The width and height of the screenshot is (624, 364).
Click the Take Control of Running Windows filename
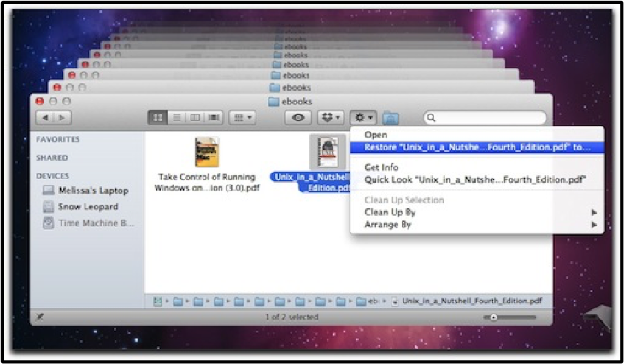click(x=207, y=183)
